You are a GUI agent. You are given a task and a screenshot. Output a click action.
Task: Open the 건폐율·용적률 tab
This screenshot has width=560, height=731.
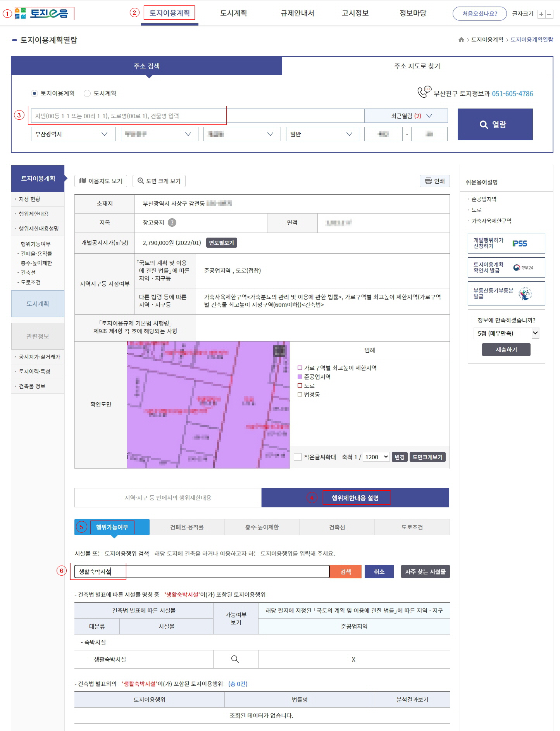[x=187, y=527]
